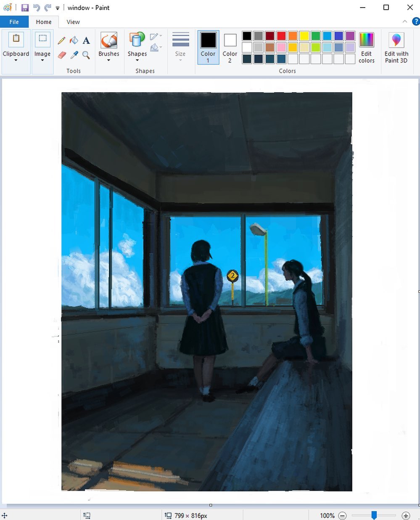Click the Redo arrow
The height and width of the screenshot is (520, 420).
pos(48,8)
